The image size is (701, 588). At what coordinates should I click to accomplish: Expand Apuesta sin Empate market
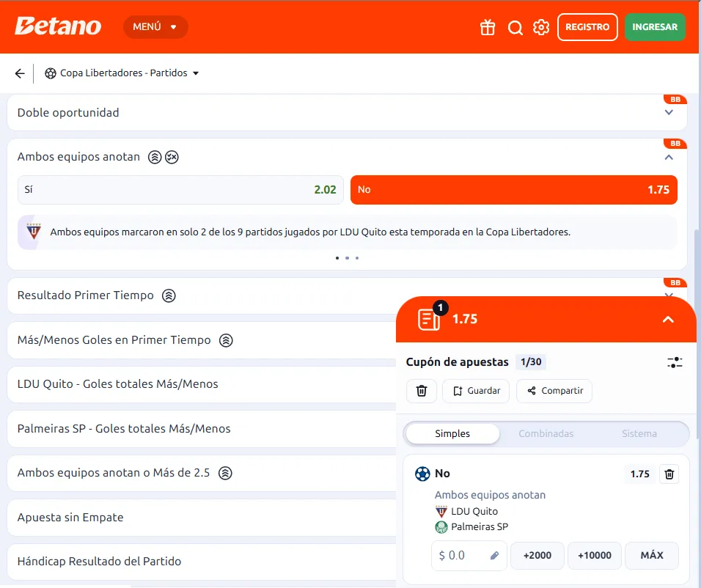click(201, 518)
